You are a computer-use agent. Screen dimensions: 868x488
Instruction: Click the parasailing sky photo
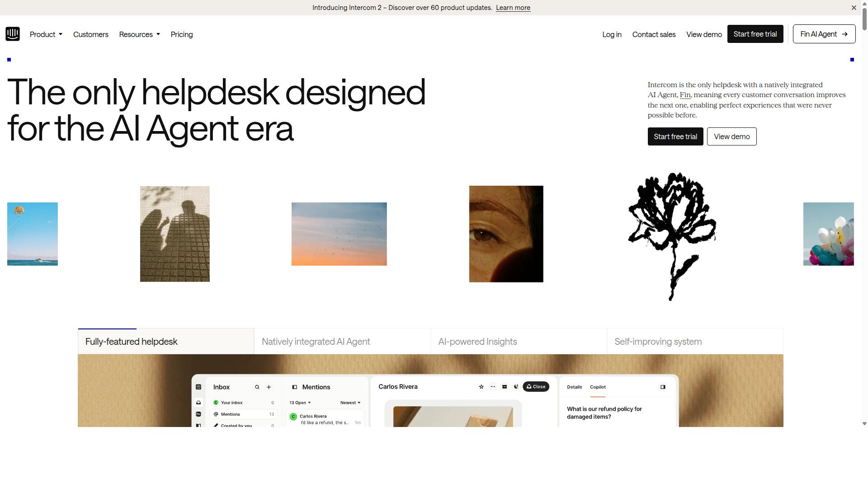click(33, 234)
